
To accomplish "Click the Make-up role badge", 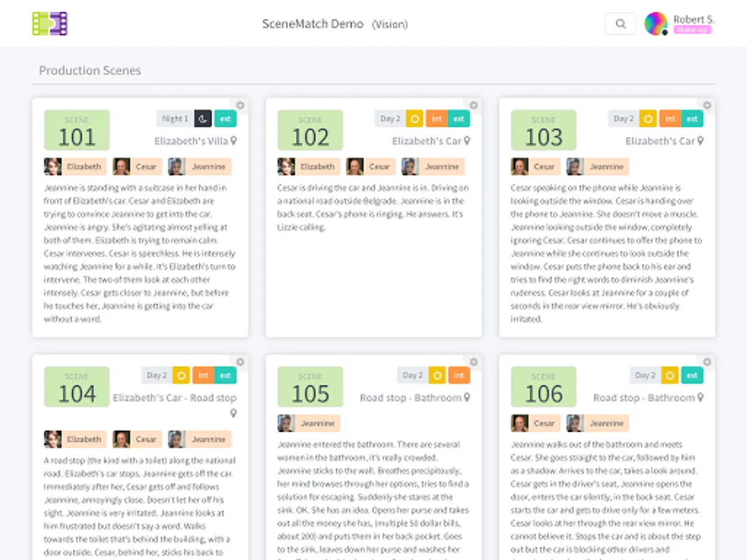I will pyautogui.click(x=692, y=30).
